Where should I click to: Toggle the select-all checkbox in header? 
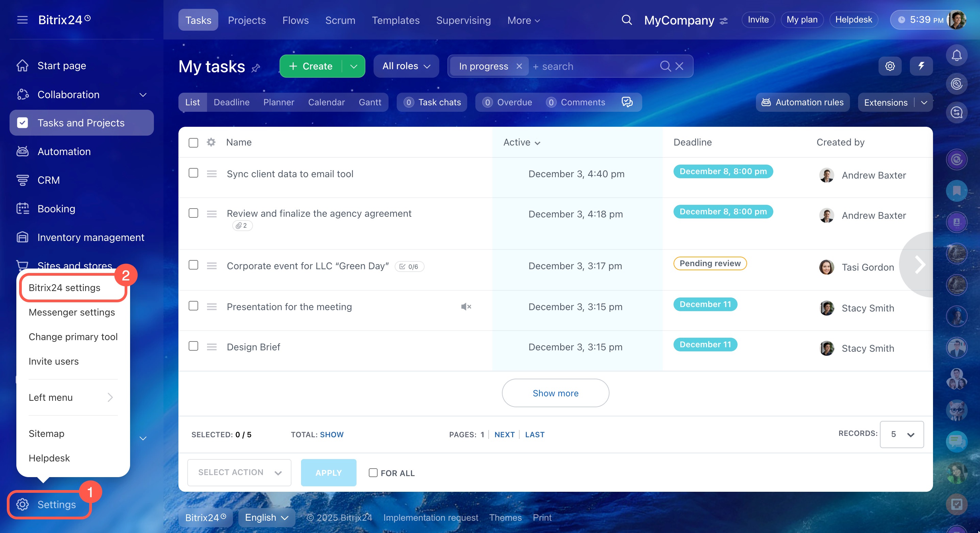click(193, 143)
